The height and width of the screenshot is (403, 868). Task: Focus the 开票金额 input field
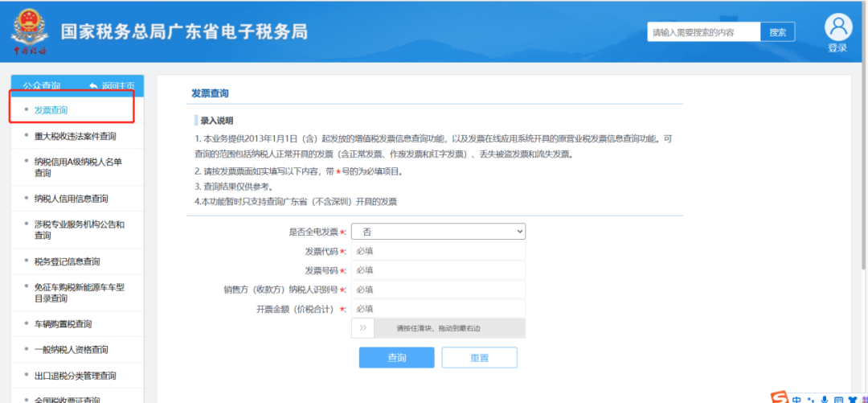point(439,309)
